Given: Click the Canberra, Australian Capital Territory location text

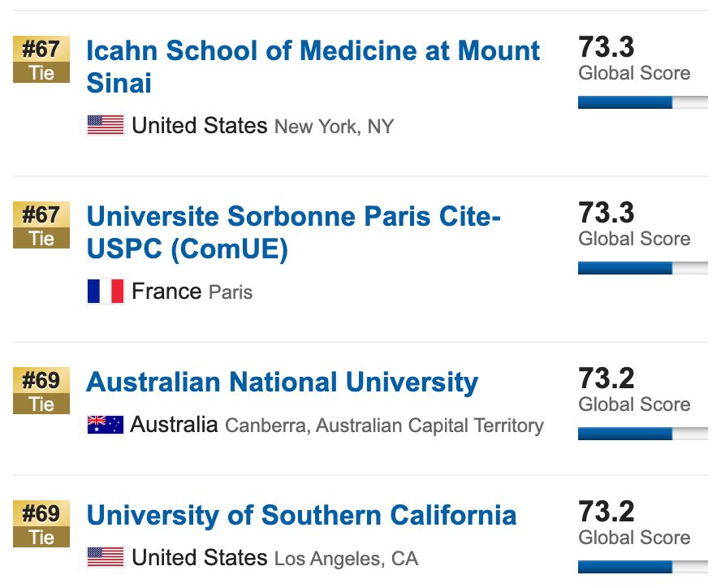Looking at the screenshot, I should [x=383, y=426].
